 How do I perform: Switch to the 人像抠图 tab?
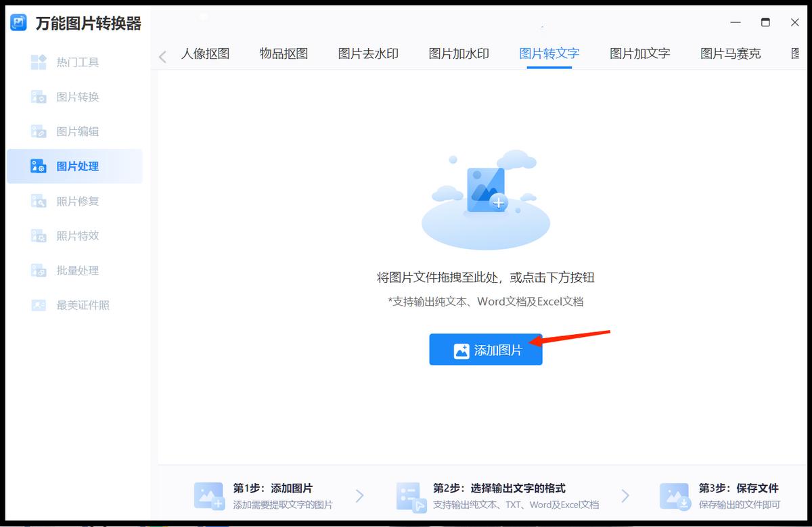pyautogui.click(x=205, y=53)
